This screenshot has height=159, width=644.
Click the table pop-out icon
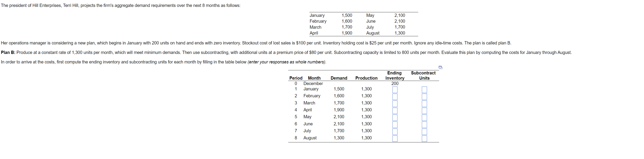[x=440, y=67]
